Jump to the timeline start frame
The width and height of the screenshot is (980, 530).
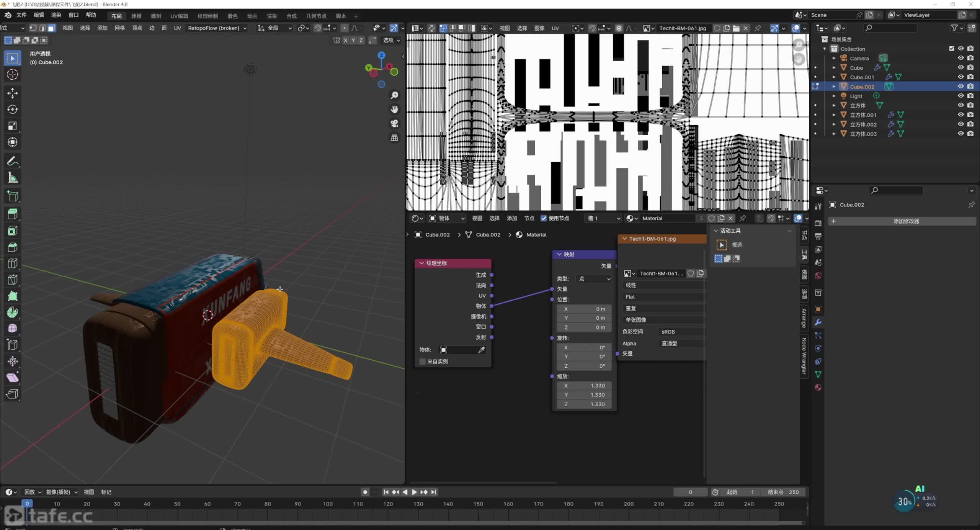[386, 492]
